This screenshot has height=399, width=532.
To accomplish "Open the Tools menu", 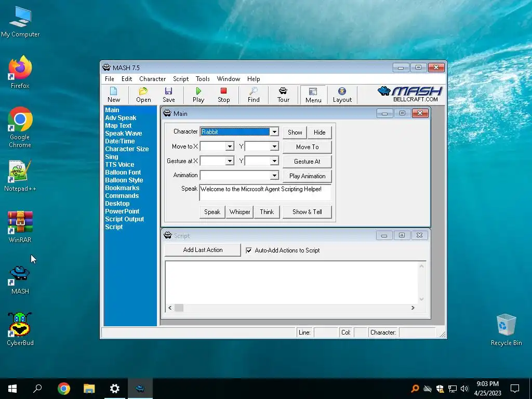I will 203,79.
